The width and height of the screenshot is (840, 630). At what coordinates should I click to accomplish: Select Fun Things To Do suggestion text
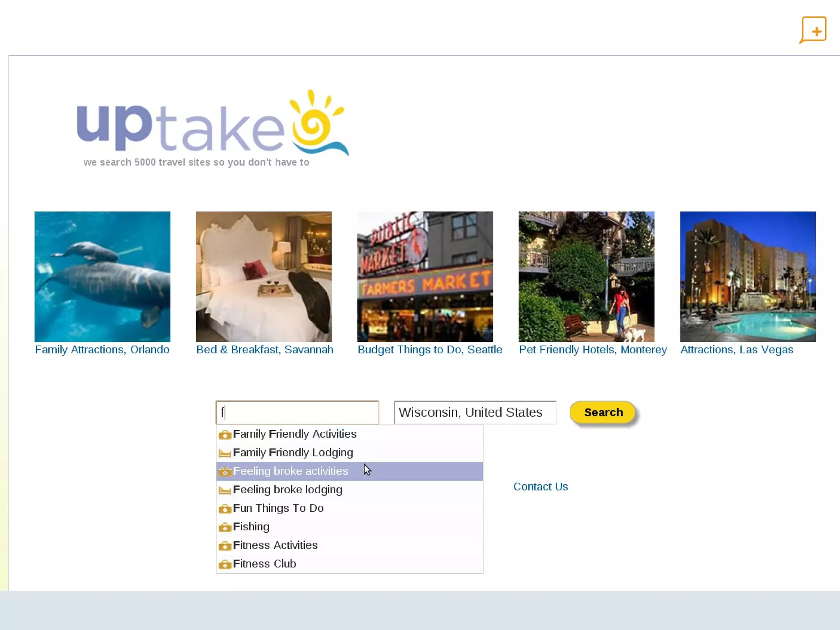coord(278,508)
